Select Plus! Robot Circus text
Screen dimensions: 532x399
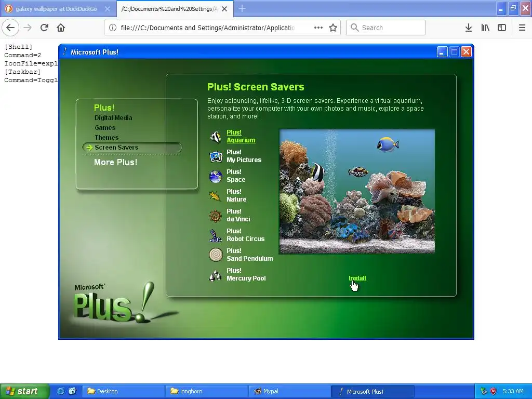[245, 235]
